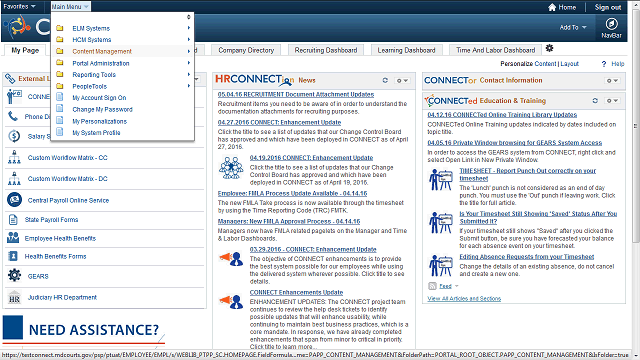Open 04.05.16 Private Window browsing for GEARS link
The image size is (640, 360).
[x=515, y=142]
